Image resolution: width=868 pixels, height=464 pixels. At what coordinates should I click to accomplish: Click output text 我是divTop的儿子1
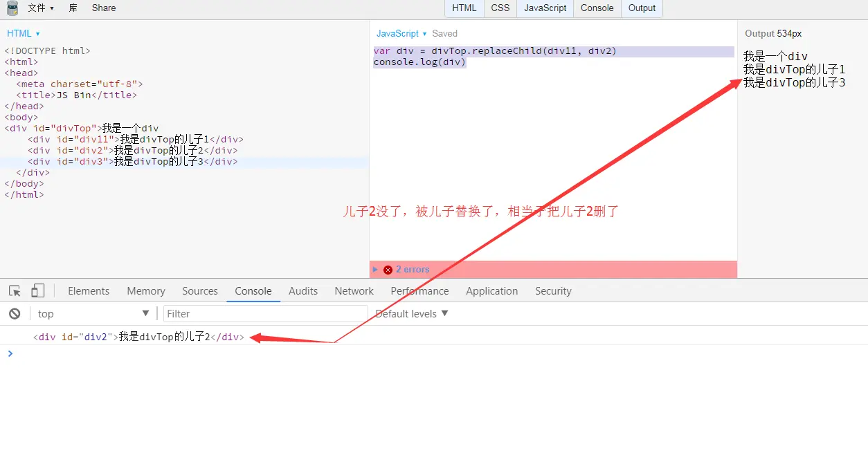tap(795, 70)
